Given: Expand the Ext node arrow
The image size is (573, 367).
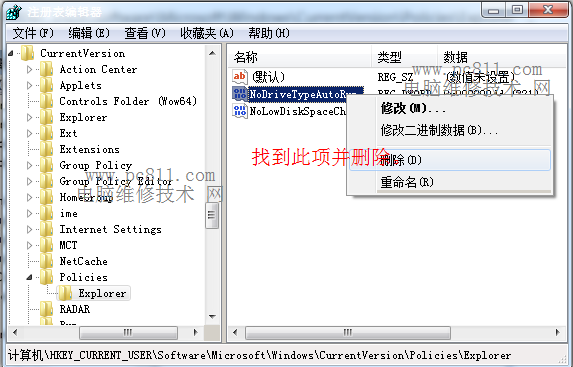Looking at the screenshot, I should coord(30,133).
